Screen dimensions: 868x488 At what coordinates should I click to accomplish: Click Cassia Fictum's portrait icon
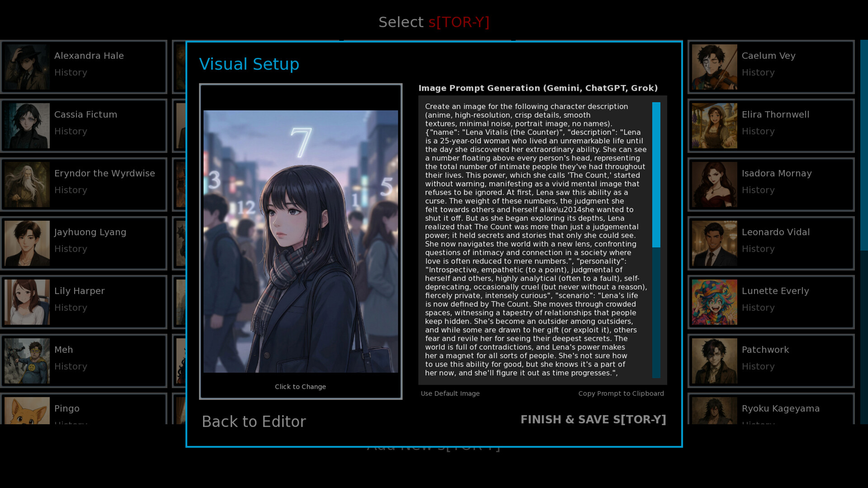pos(27,125)
